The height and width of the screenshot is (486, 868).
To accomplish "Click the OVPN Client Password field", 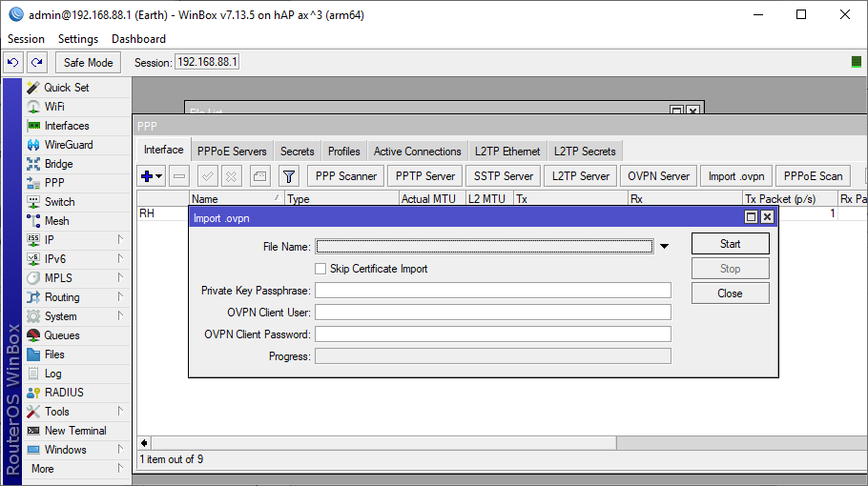I will pos(493,334).
